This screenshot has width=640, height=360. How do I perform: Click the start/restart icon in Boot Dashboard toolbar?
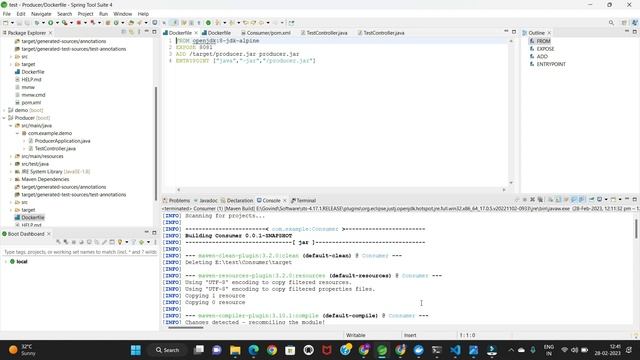(58, 242)
